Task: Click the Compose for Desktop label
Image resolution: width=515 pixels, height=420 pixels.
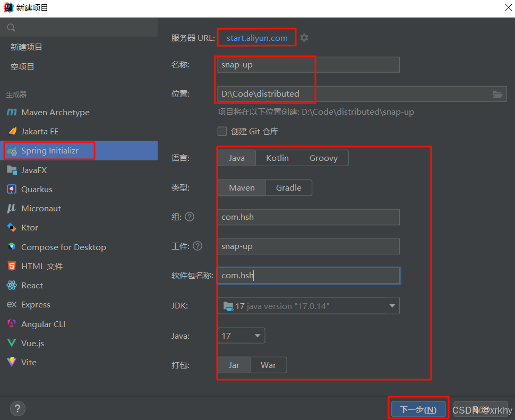Action: click(64, 247)
